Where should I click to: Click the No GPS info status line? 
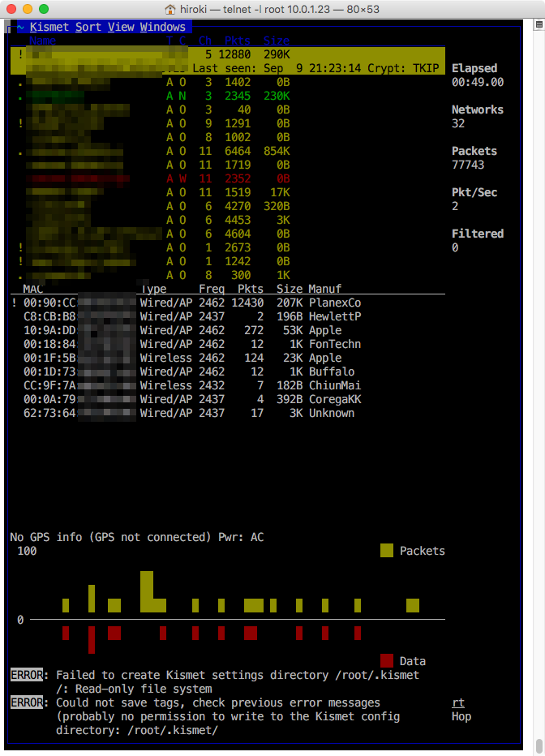coord(137,537)
